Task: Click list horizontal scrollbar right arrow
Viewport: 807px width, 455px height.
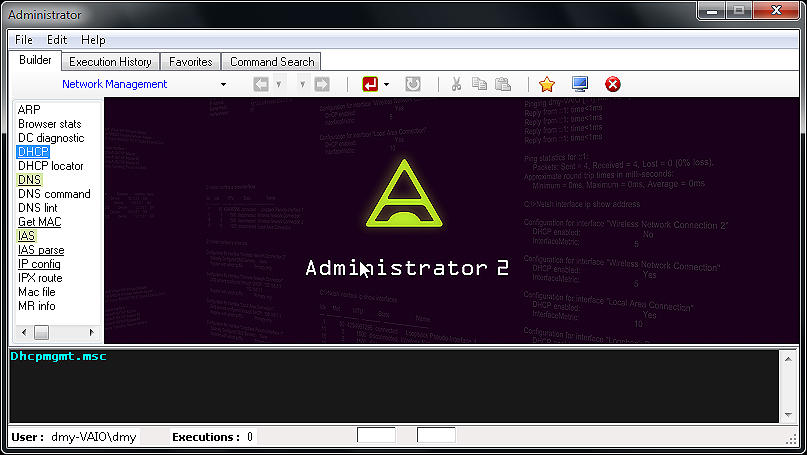Action: [x=92, y=332]
